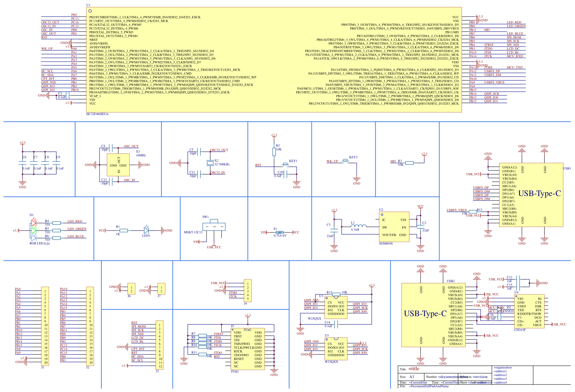Select the J1 20-pin header
Image resolution: width=575 pixels, height=392 pixels.
click(45, 326)
